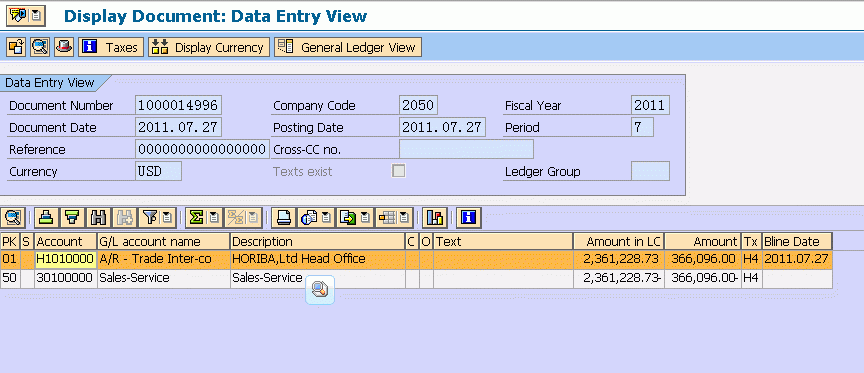Expand the filter options dropdown arrow
Image resolution: width=864 pixels, height=373 pixels.
167,218
